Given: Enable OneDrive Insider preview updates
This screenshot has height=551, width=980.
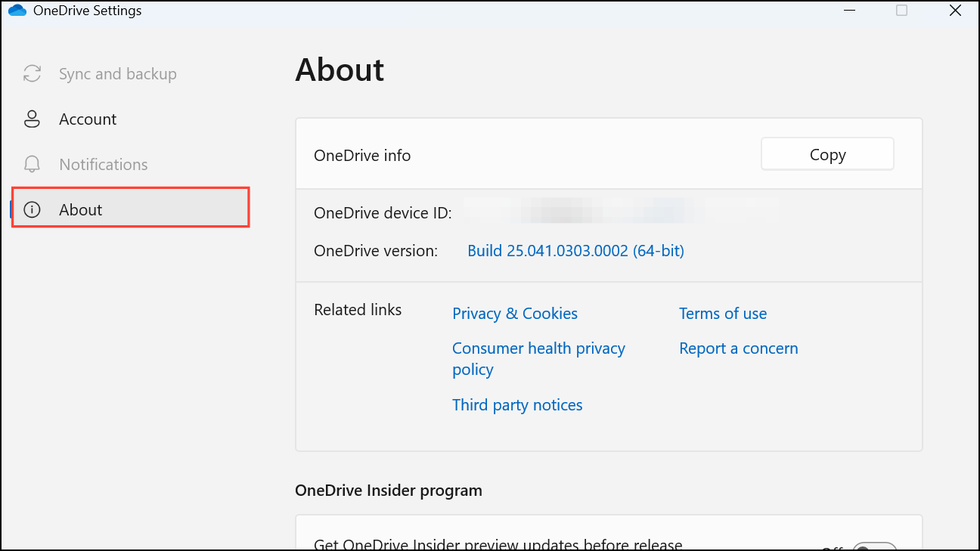Looking at the screenshot, I should tap(874, 546).
